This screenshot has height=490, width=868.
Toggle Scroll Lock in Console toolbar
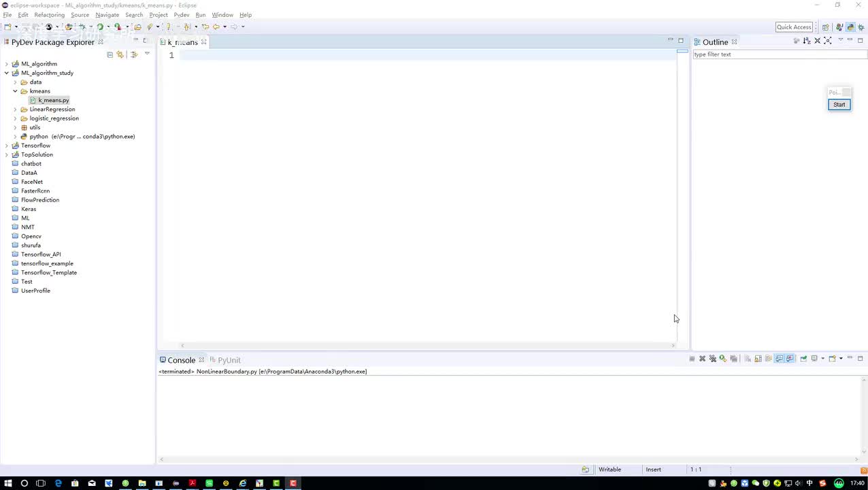point(758,359)
